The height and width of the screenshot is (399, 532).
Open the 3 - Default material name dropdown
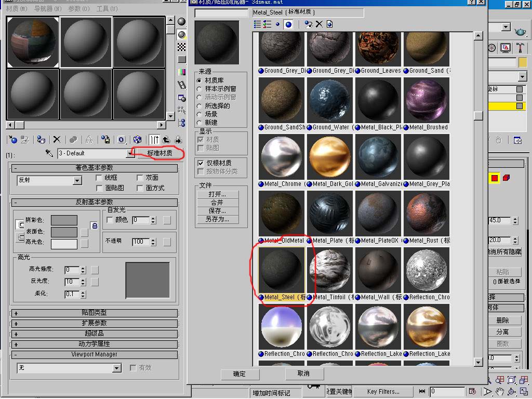[x=130, y=153]
